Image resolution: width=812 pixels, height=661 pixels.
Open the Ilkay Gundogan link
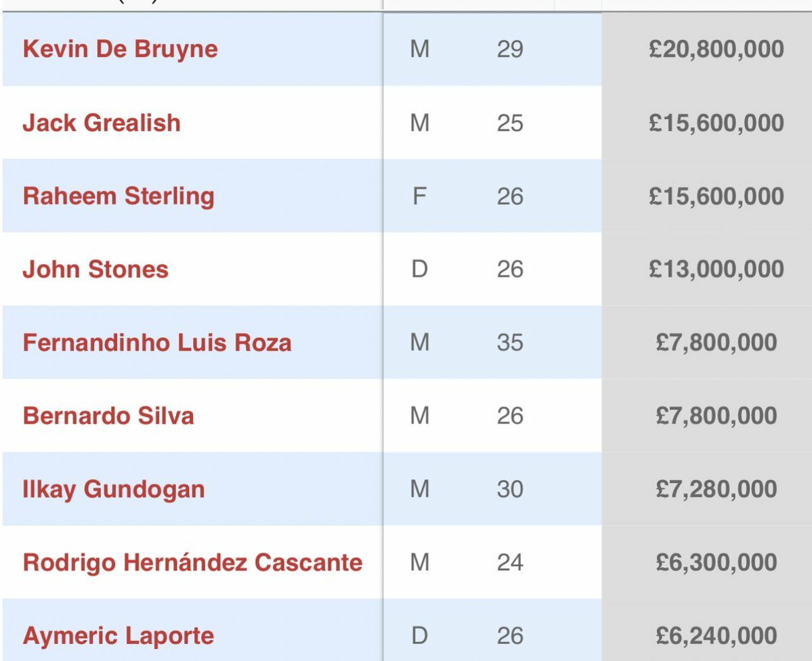tap(114, 489)
